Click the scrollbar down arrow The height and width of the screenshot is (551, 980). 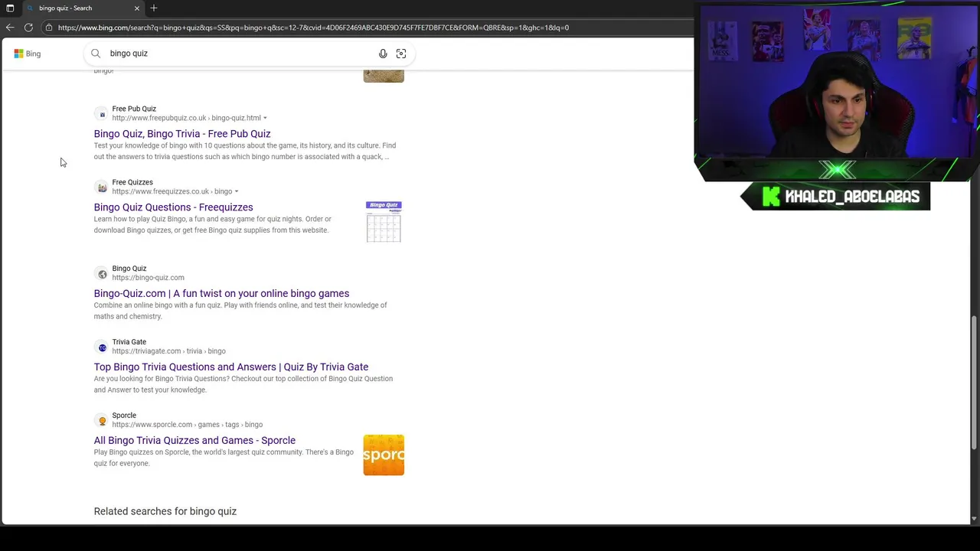click(974, 519)
